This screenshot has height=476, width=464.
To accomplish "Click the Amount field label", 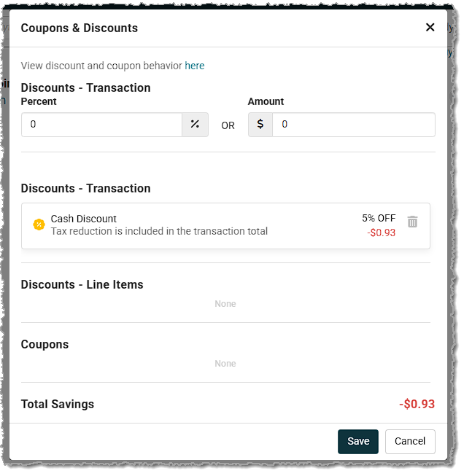I will pos(266,101).
